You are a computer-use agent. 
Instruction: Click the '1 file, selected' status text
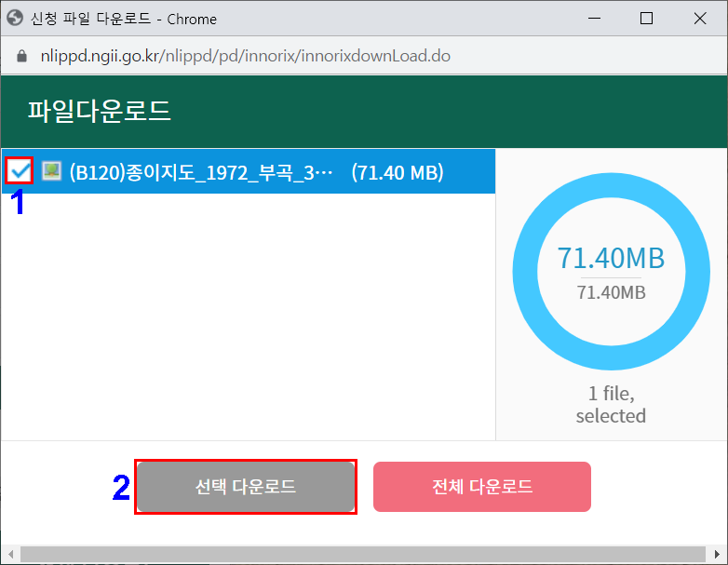[611, 404]
